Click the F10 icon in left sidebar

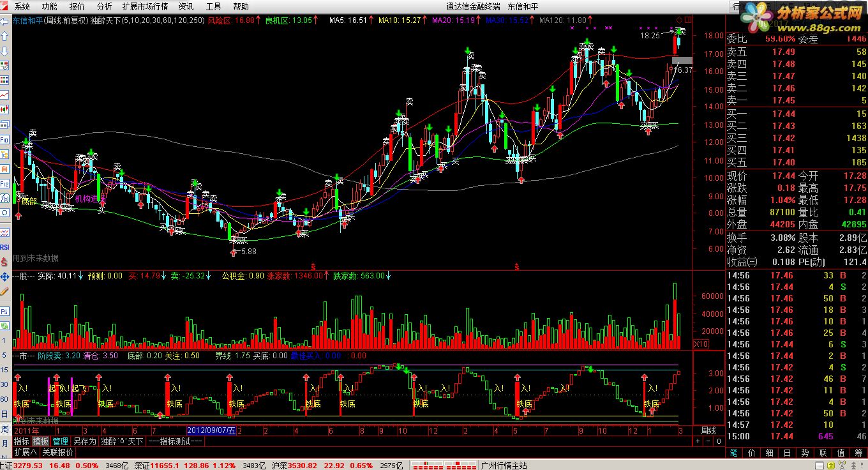coord(4,139)
